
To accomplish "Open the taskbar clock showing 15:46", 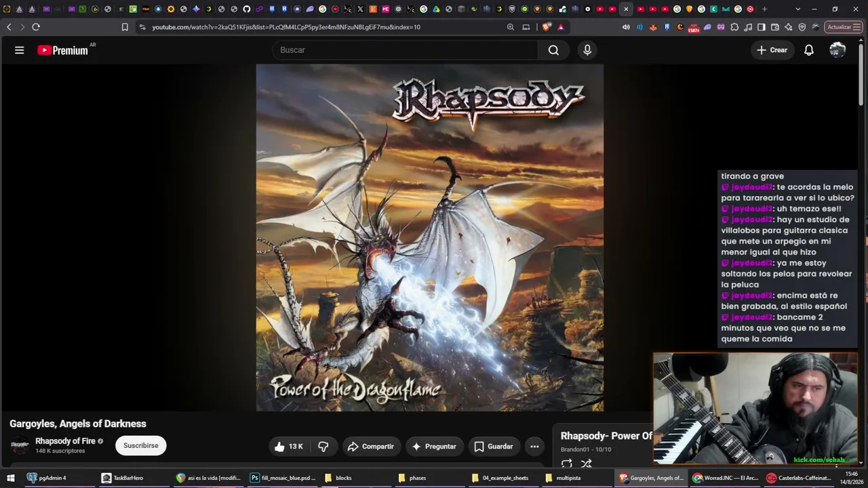I will [x=852, y=478].
